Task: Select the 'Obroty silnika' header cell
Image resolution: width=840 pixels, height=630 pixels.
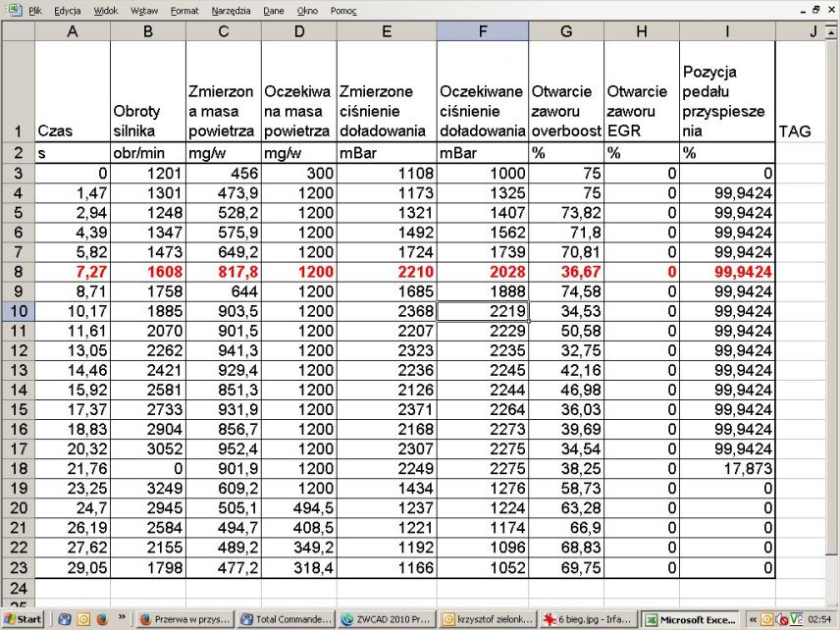Action: (x=148, y=91)
